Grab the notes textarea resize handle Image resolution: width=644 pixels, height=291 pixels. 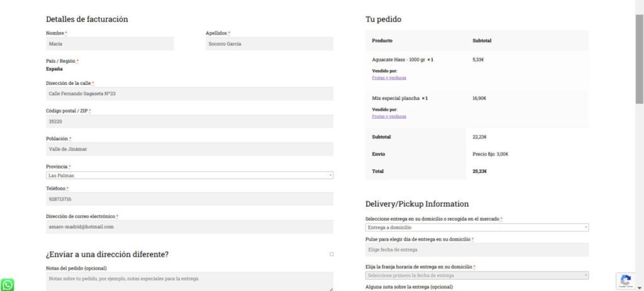coord(331,289)
